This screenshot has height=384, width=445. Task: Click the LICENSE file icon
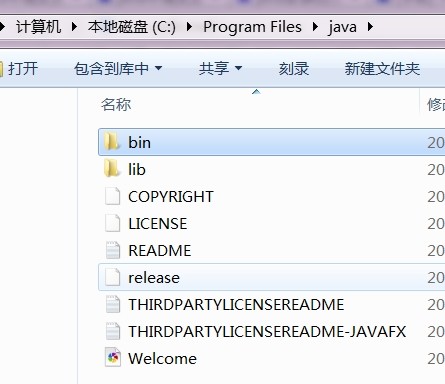click(113, 223)
